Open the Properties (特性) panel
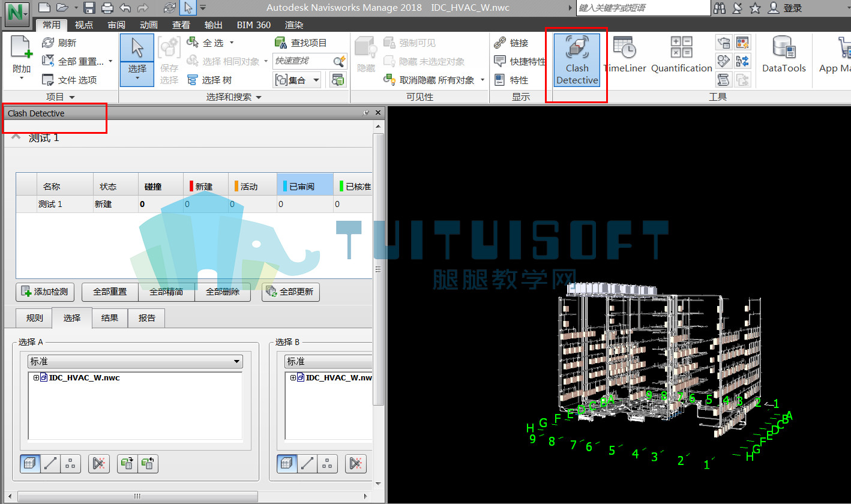Screen dimensions: 851x504 pos(511,80)
